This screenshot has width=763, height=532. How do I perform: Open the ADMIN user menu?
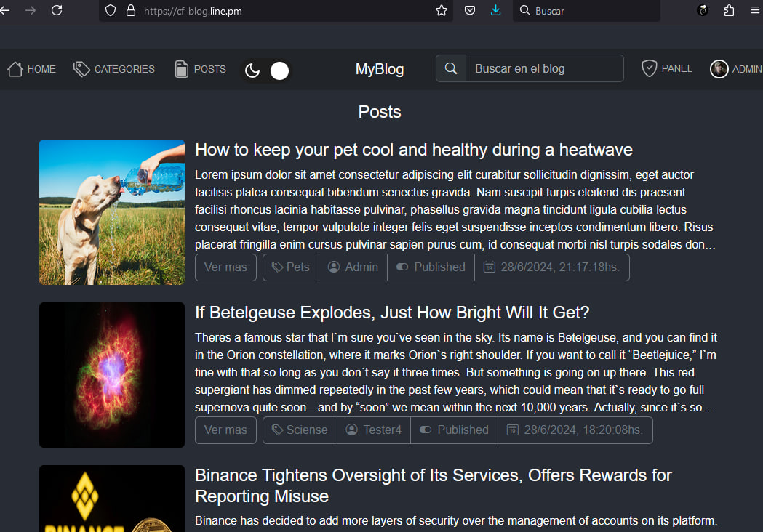tap(736, 69)
